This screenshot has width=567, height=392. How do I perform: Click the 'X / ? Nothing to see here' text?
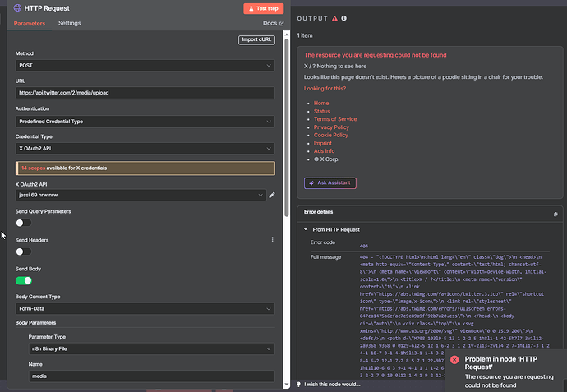335,67
